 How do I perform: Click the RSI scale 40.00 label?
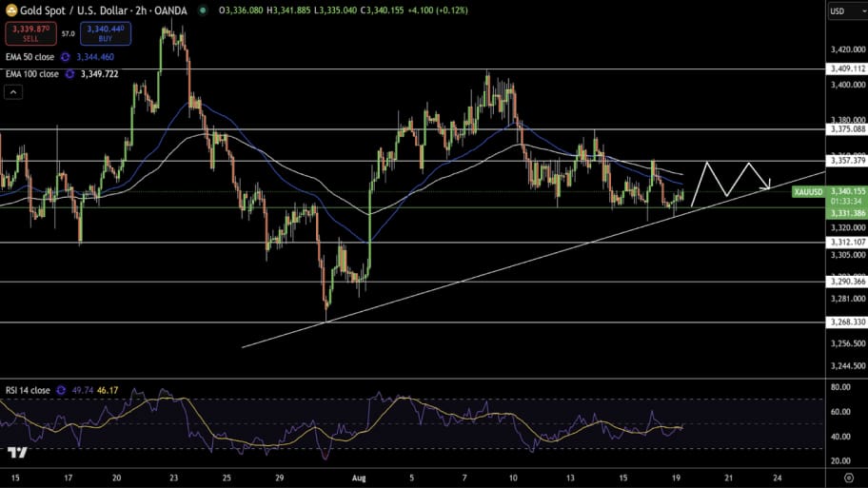click(840, 437)
